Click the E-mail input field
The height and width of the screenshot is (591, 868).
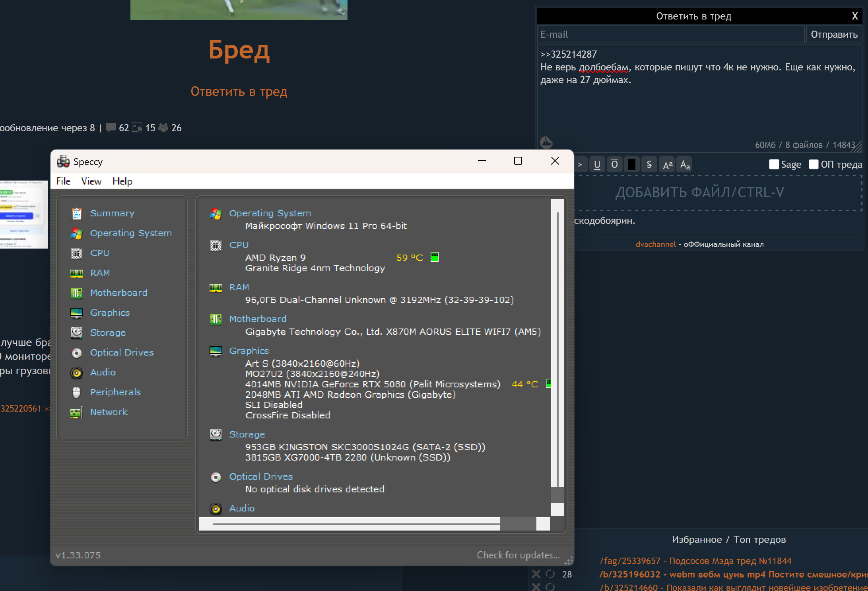pyautogui.click(x=670, y=35)
